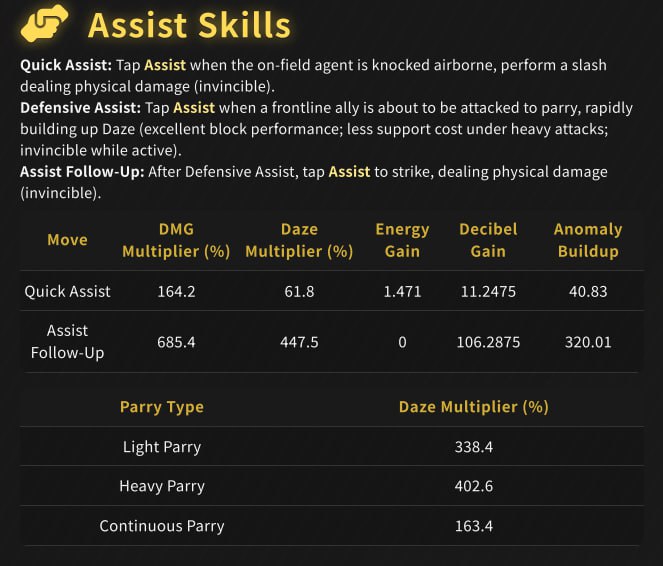
Task: Click the highlighted Assist in Quick Assist description
Action: pos(165,65)
